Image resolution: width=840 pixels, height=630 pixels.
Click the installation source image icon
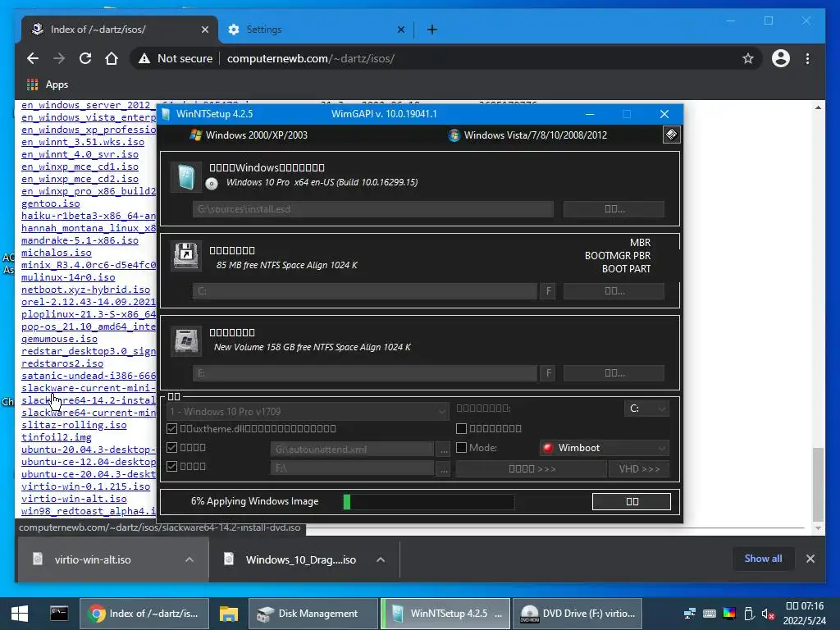(186, 177)
